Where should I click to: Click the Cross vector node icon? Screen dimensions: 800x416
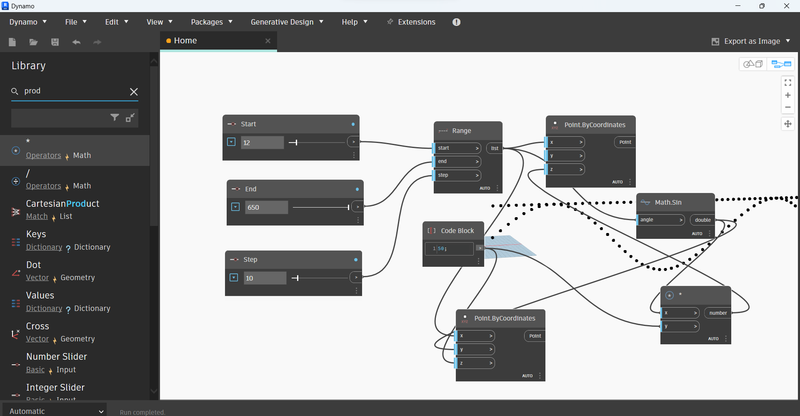click(16, 334)
